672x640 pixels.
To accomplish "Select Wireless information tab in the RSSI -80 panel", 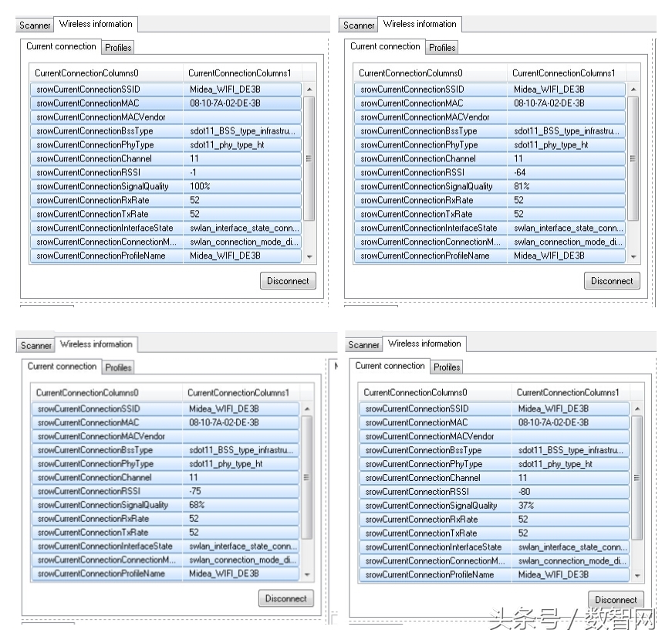I will tap(424, 344).
